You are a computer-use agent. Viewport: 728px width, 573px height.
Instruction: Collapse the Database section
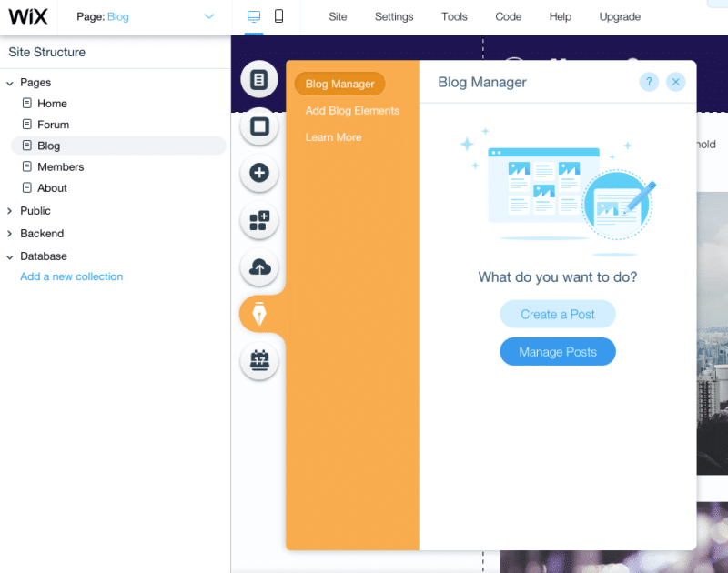[x=10, y=256]
